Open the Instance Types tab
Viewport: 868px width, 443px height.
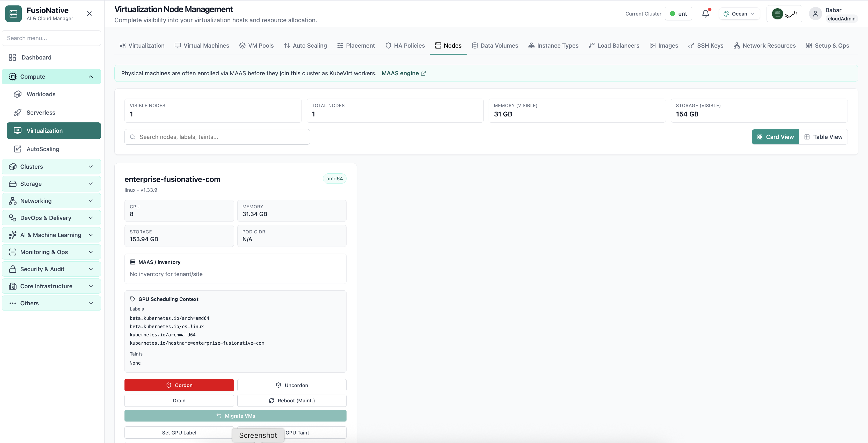pyautogui.click(x=553, y=46)
